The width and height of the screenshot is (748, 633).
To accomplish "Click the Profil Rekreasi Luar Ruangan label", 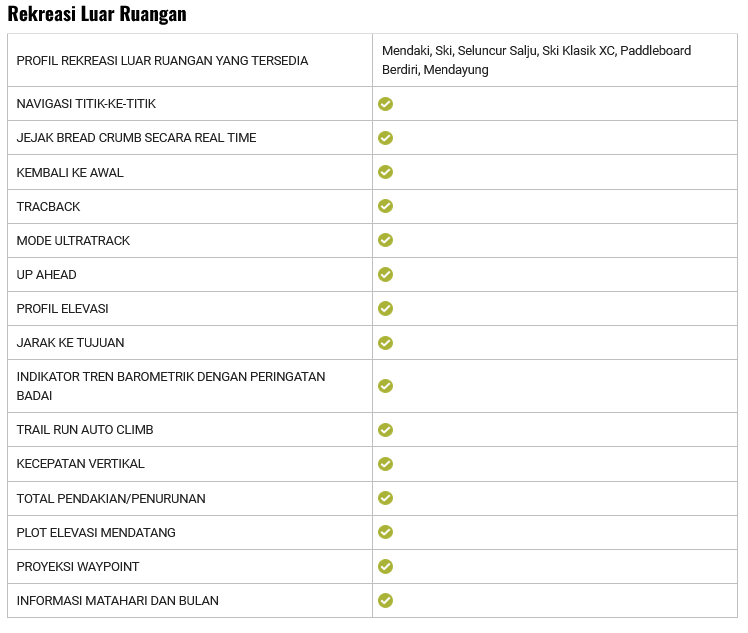I will [x=162, y=61].
